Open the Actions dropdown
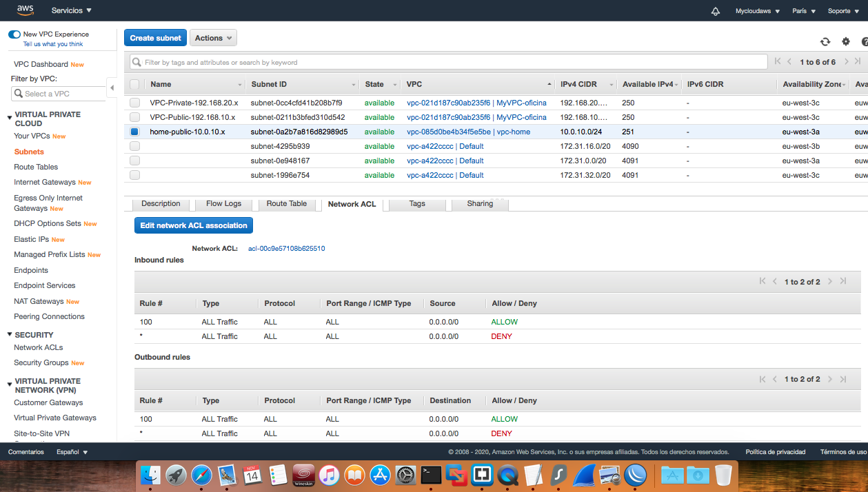The width and height of the screenshot is (868, 492). [212, 37]
